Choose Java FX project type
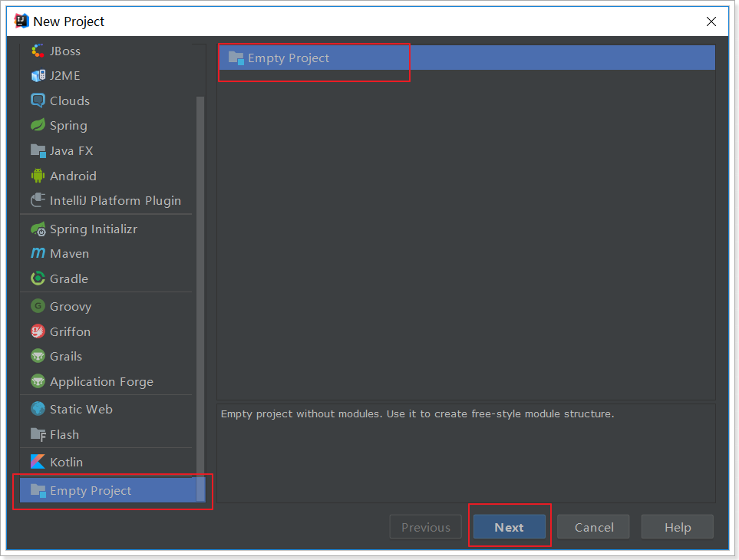 coord(107,150)
